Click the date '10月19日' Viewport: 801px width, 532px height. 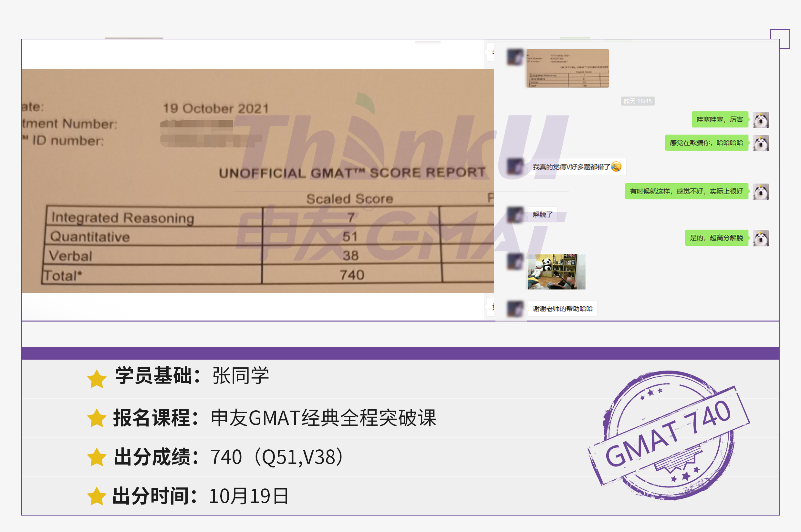249,496
